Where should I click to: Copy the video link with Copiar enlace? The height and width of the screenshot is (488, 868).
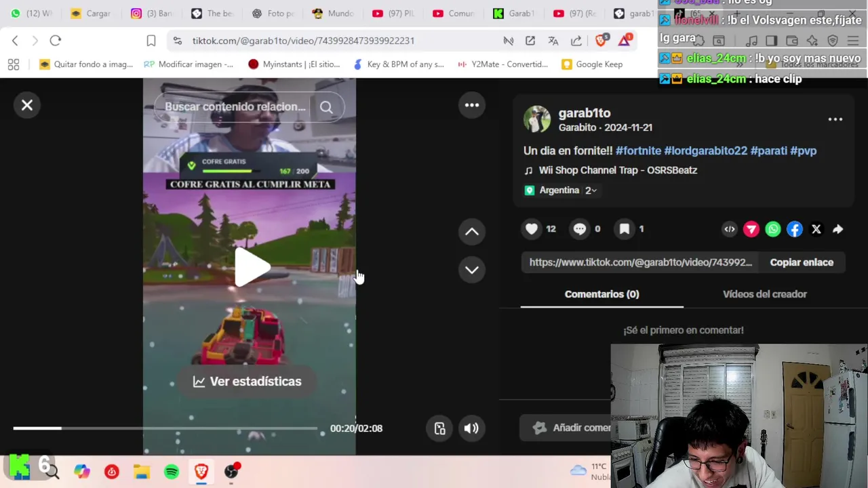802,262
